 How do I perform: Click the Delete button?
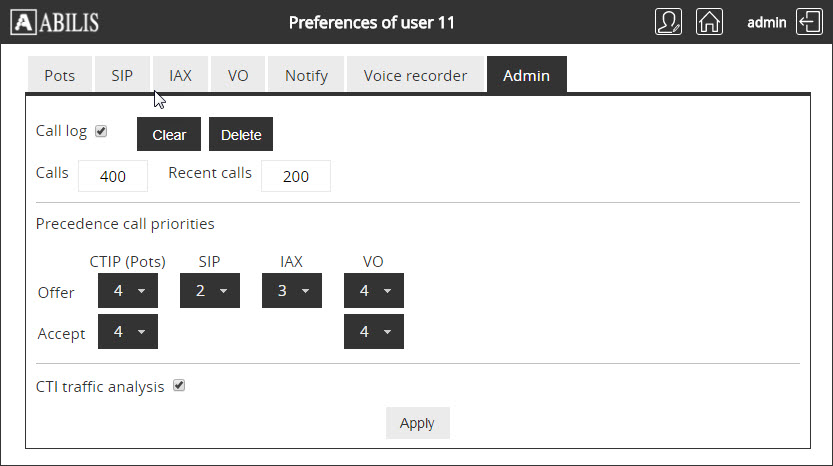pos(241,134)
